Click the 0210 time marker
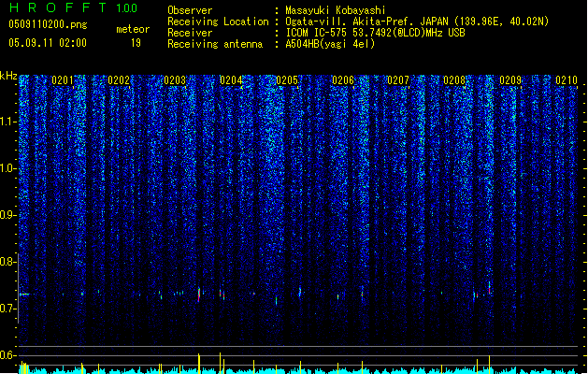The height and width of the screenshot is (374, 588). [x=566, y=80]
